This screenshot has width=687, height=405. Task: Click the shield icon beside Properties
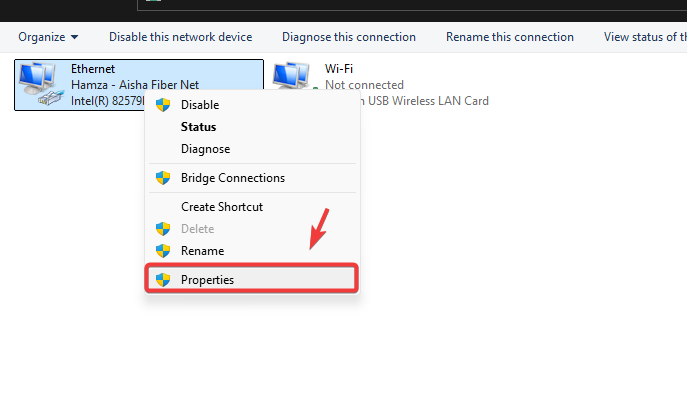pyautogui.click(x=163, y=280)
